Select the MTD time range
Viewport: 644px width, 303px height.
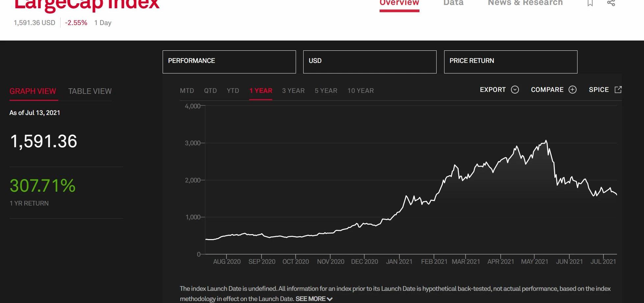tap(187, 91)
